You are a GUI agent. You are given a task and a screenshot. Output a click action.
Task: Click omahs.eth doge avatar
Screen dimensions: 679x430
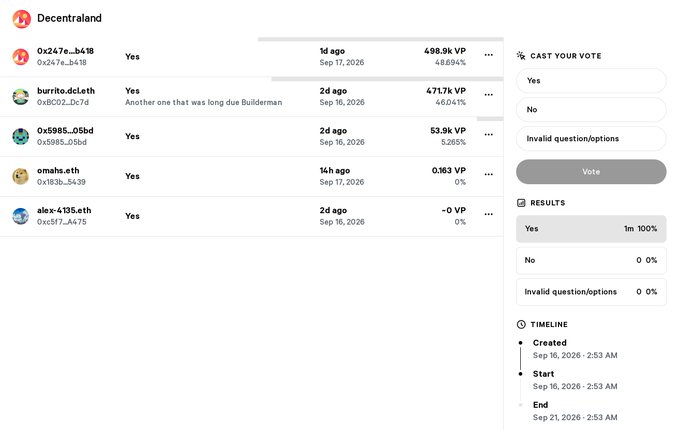20,176
